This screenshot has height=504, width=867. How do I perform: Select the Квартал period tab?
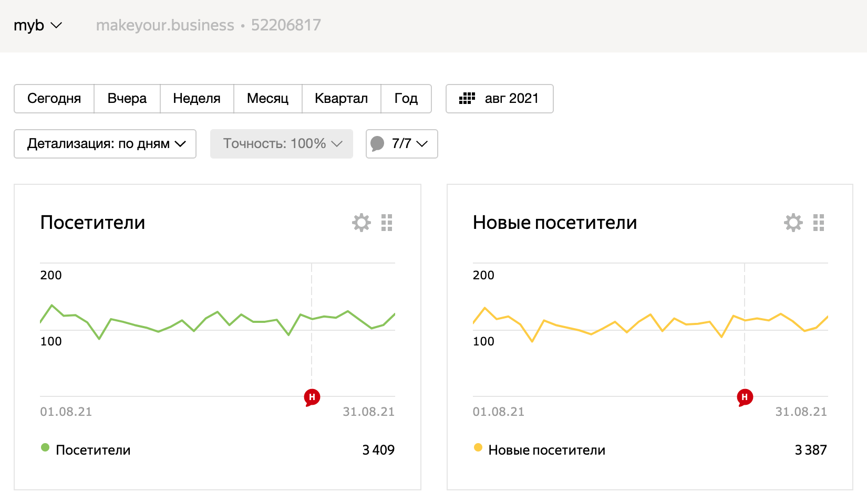point(341,99)
